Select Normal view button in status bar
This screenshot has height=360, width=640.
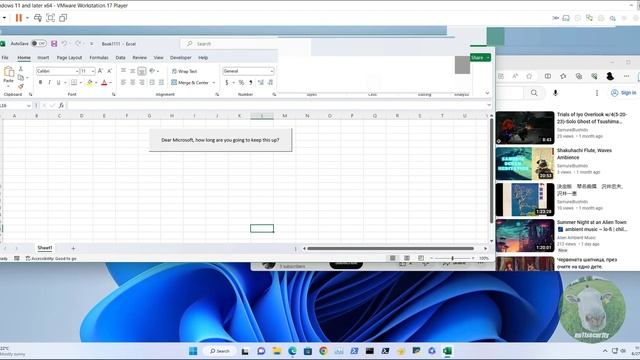[x=393, y=258]
